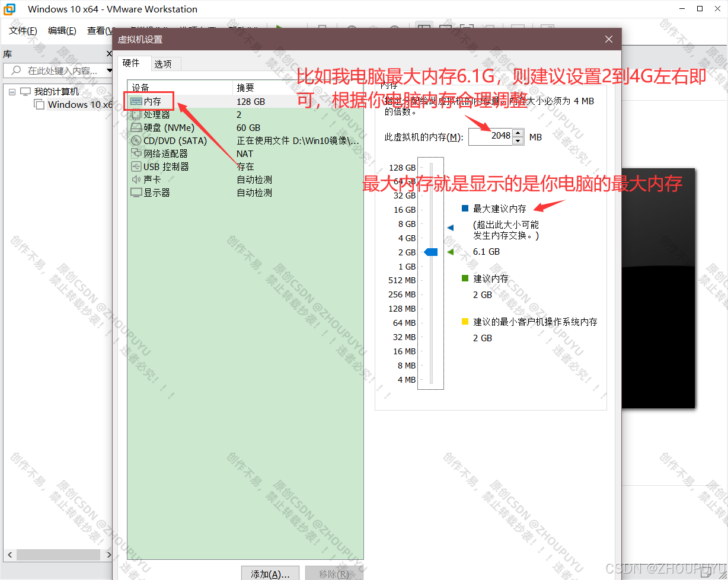Click the 16 GB slider scale label
Viewport: 728px width, 580px height.
point(405,210)
